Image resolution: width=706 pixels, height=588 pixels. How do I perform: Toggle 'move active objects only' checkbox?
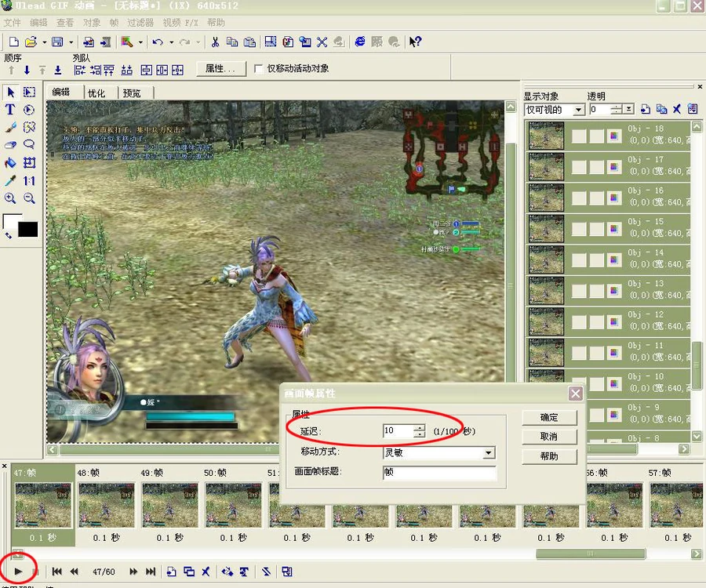click(x=259, y=69)
